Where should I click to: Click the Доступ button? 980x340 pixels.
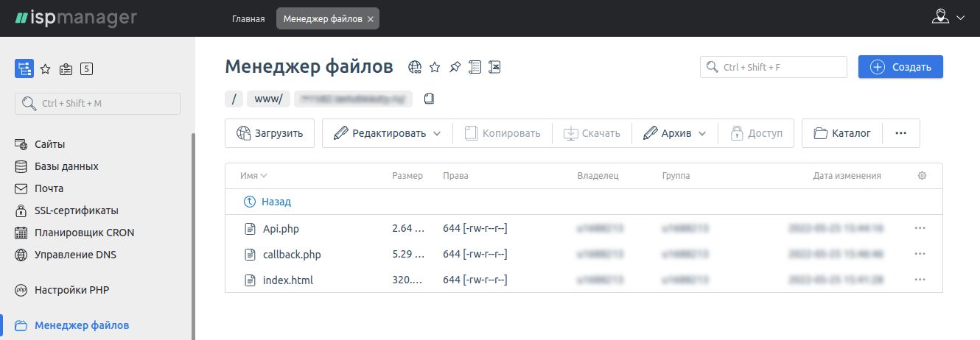pyautogui.click(x=756, y=133)
